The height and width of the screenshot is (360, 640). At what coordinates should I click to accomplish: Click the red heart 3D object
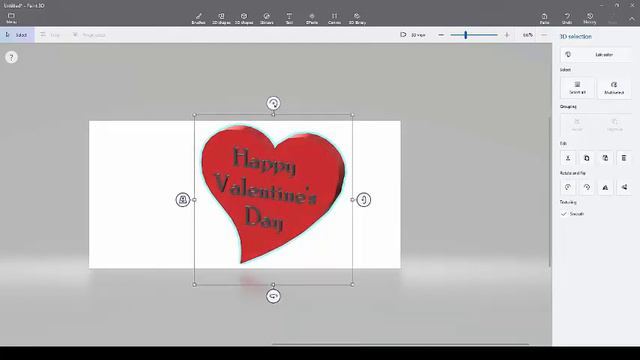tap(273, 192)
